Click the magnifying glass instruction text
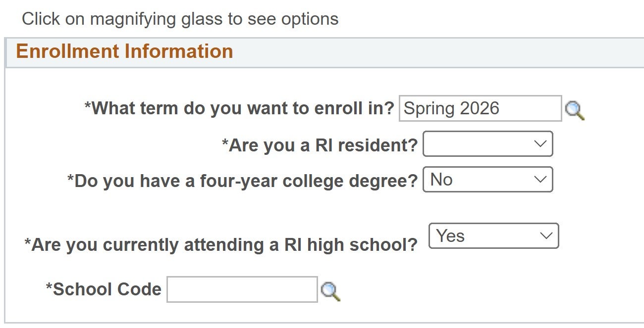The image size is (644, 328). [x=180, y=19]
